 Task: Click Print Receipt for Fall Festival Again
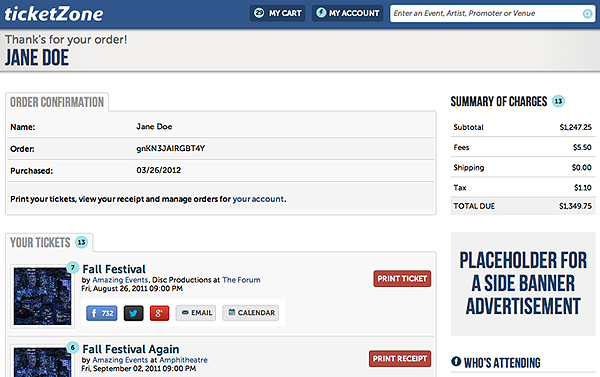point(400,359)
